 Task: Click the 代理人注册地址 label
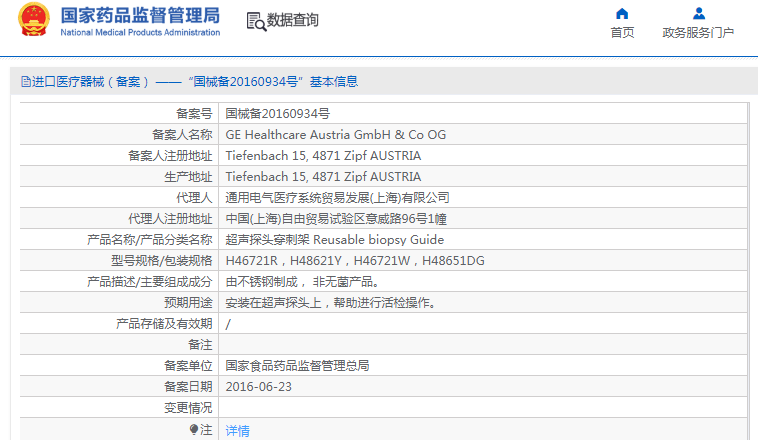170,219
